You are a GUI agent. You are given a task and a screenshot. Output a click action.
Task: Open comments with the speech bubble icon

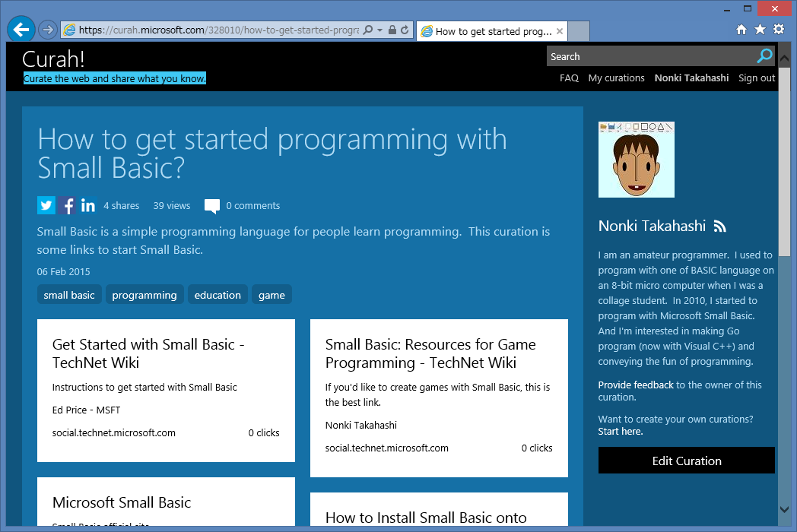211,205
